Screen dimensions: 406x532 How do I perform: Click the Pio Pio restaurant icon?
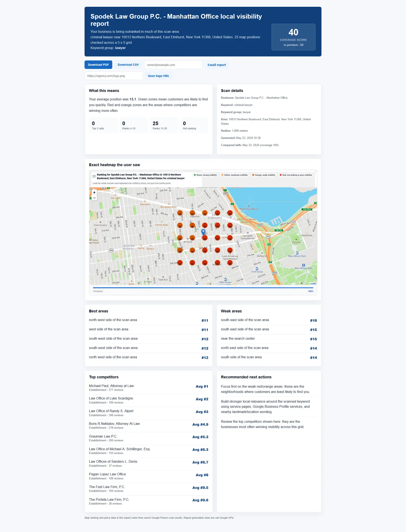pyautogui.click(x=141, y=245)
